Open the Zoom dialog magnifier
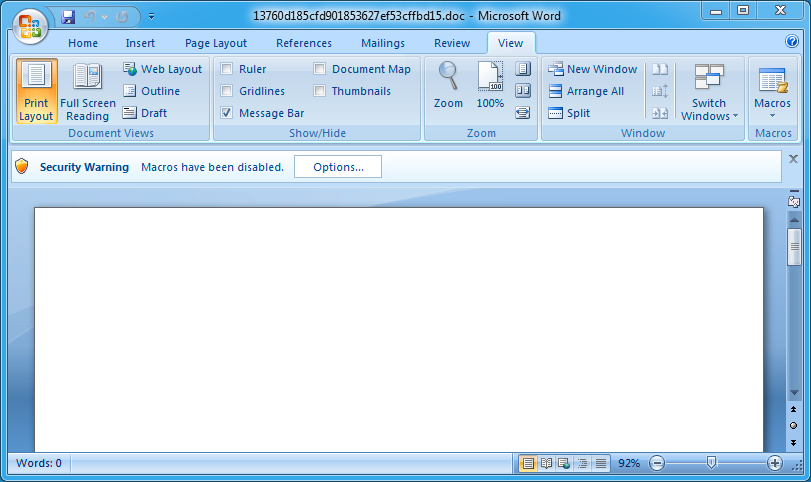Image resolution: width=811 pixels, height=482 pixels. (x=448, y=85)
